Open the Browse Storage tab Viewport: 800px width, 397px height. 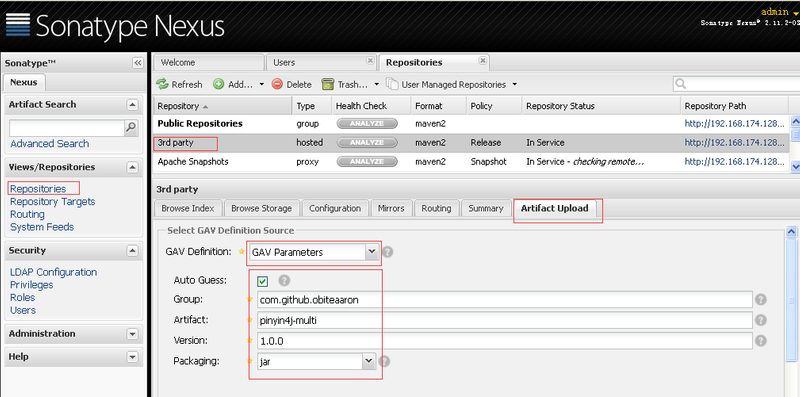point(261,208)
